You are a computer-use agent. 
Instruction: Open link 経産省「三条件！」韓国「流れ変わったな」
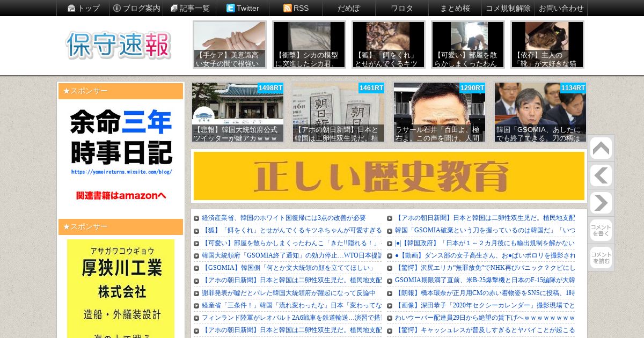coord(291,305)
